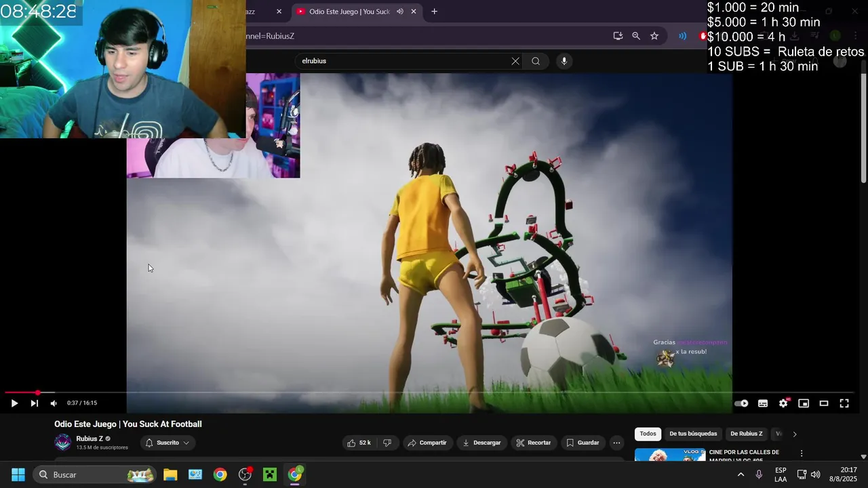Close the Odio Este Juego tab
The width and height of the screenshot is (868, 488).
414,12
